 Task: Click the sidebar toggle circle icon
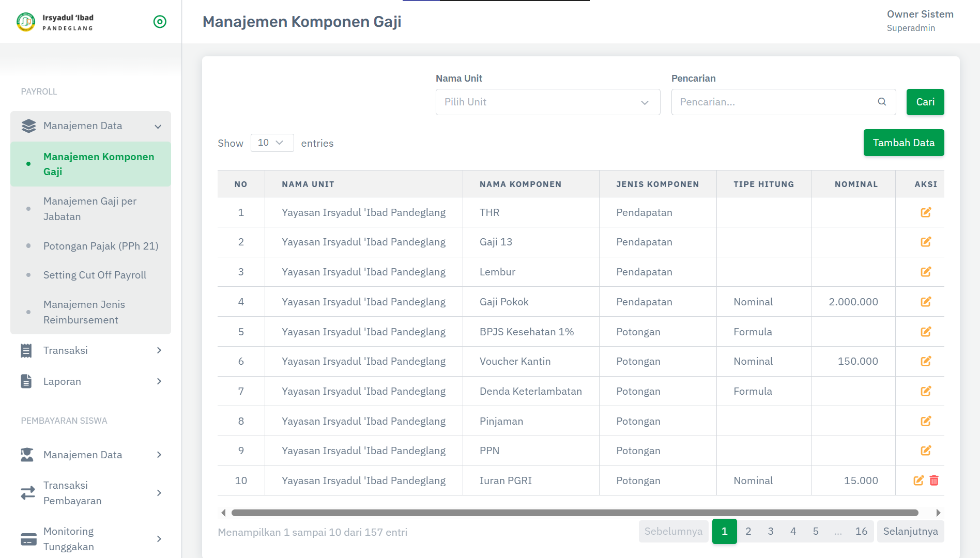pos(160,22)
